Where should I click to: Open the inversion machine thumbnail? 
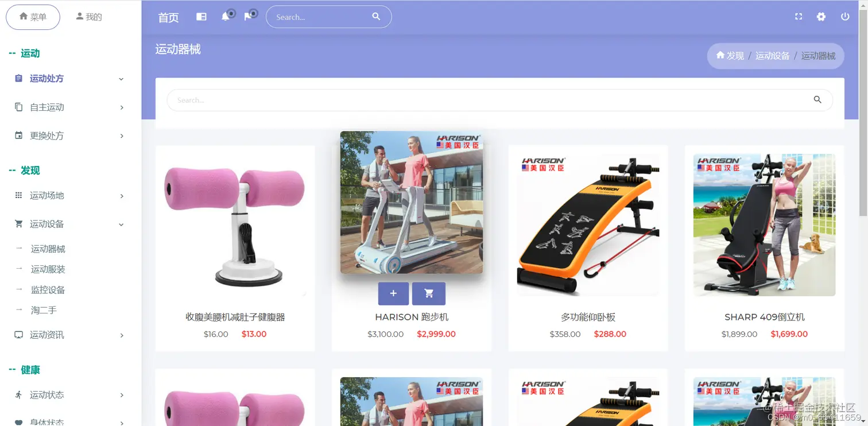tap(765, 225)
